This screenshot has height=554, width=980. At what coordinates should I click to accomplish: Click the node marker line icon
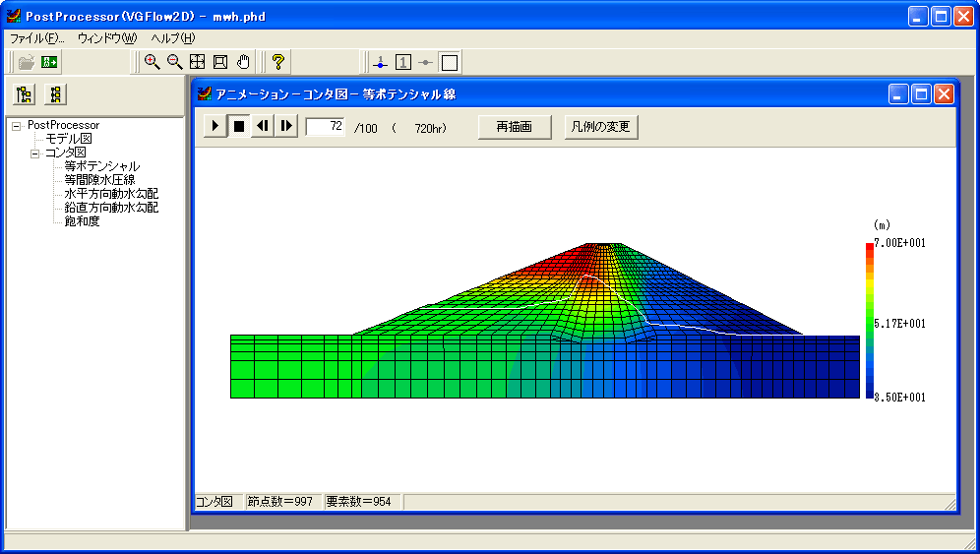coord(426,63)
